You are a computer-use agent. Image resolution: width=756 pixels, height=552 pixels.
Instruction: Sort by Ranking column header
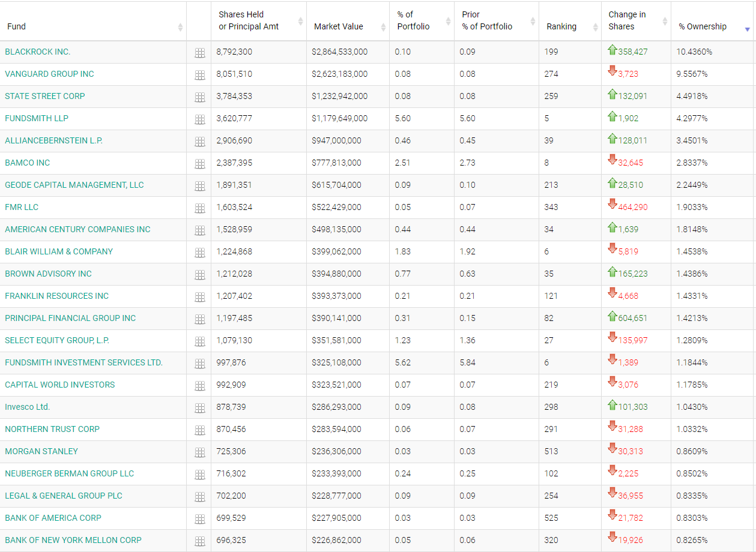(570, 22)
